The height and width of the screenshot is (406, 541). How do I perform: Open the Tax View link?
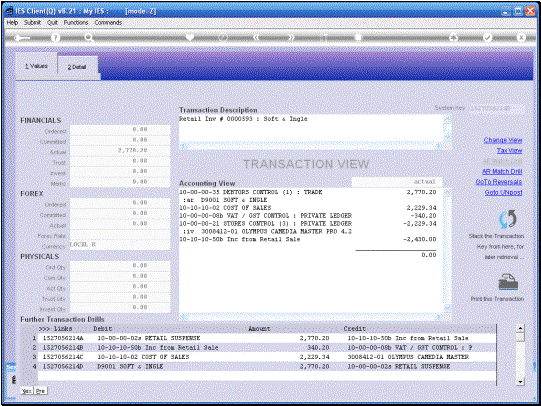(x=509, y=150)
